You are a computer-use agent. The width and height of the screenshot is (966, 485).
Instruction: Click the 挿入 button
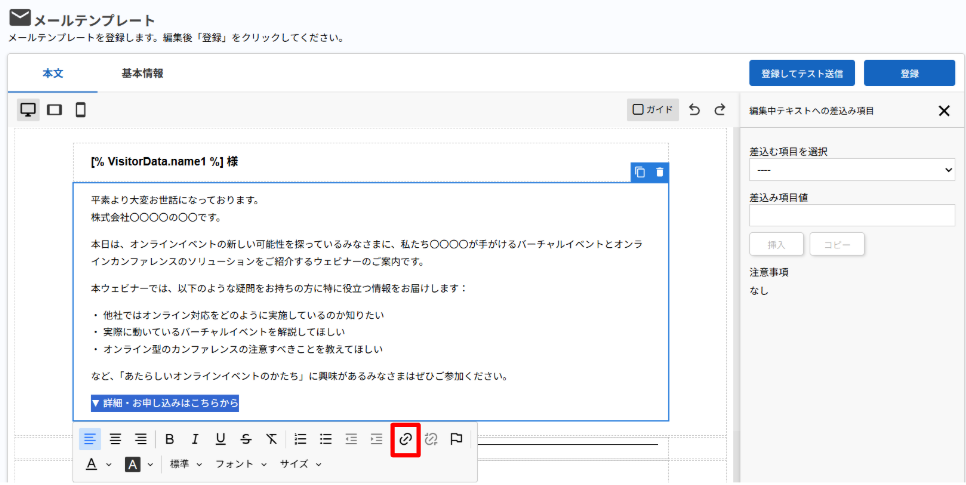tap(776, 245)
